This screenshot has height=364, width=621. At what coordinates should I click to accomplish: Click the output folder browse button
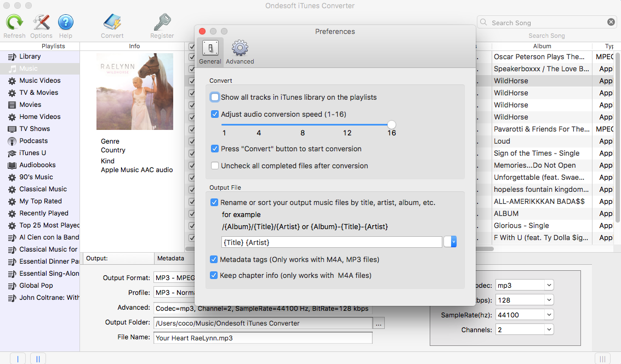click(x=379, y=323)
